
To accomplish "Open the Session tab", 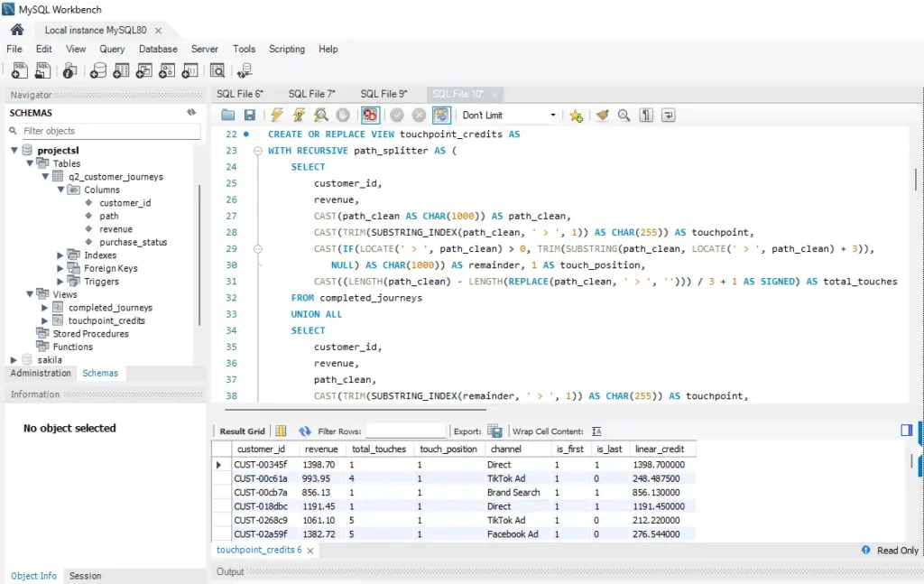I will 86,576.
